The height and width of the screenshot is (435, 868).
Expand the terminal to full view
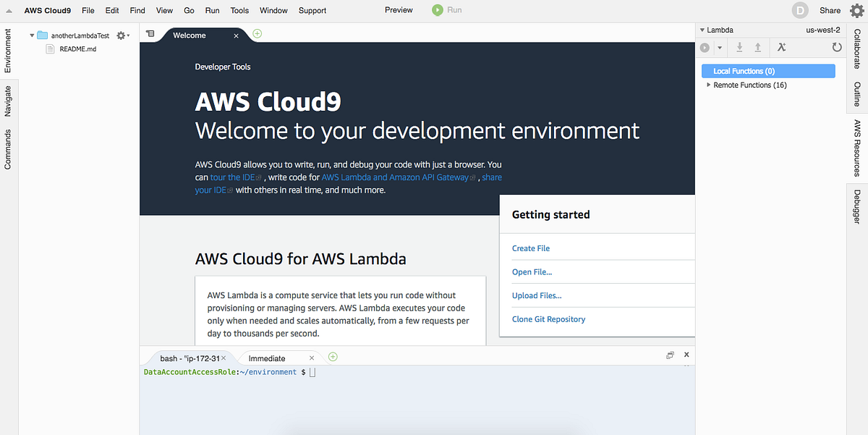pyautogui.click(x=670, y=355)
